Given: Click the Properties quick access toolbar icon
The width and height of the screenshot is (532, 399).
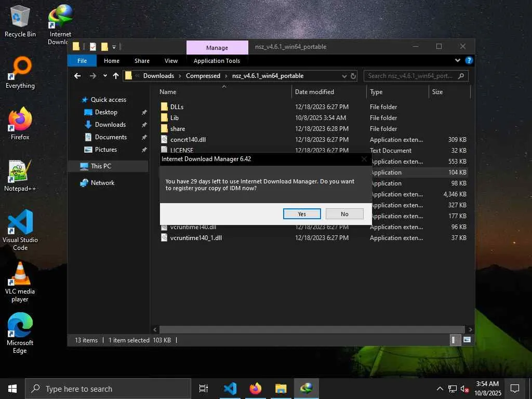Looking at the screenshot, I should coord(93,47).
